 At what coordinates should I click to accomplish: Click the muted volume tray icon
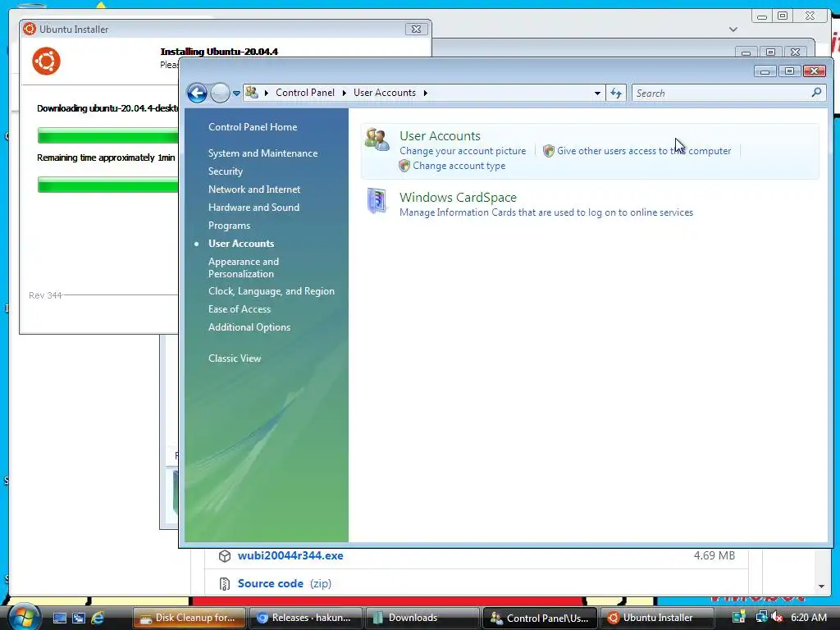[x=777, y=617]
